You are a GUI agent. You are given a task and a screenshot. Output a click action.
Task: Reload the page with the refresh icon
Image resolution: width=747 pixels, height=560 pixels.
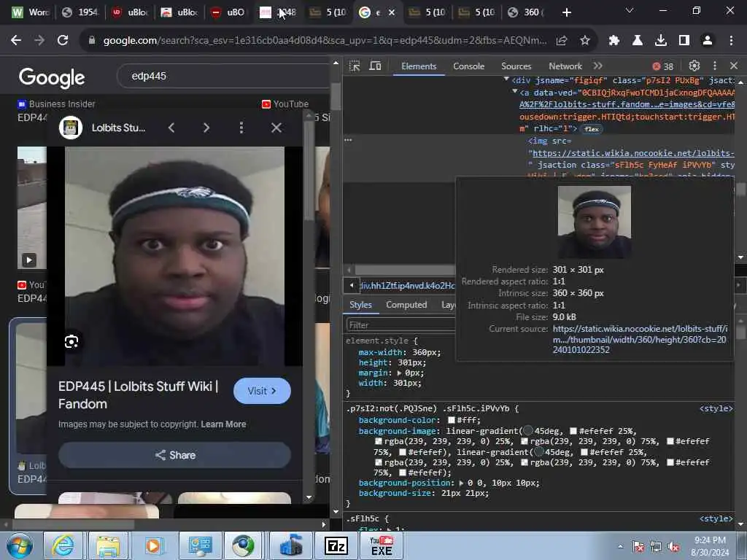pyautogui.click(x=63, y=41)
